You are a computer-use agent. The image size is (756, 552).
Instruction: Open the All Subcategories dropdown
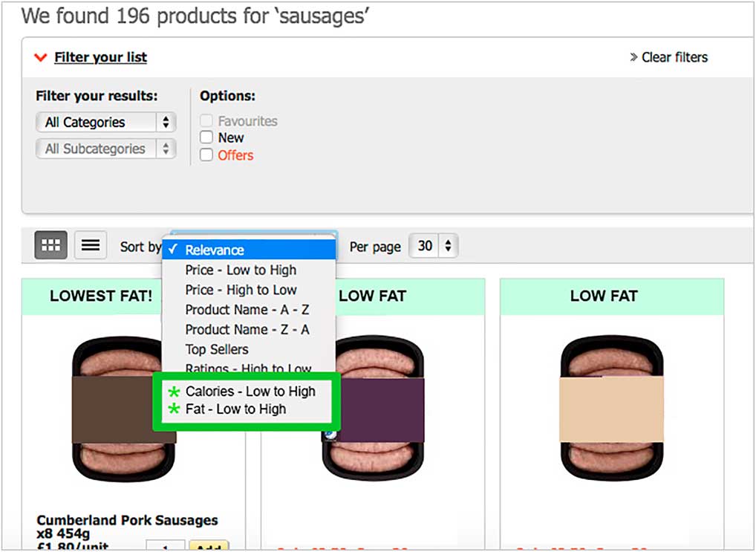105,149
